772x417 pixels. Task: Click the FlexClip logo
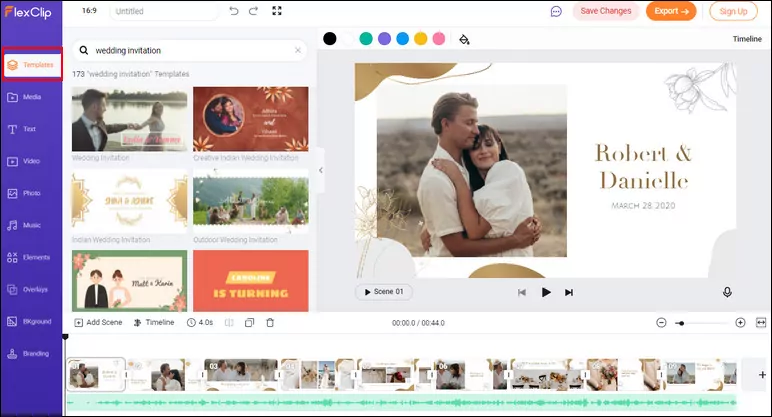pyautogui.click(x=28, y=12)
